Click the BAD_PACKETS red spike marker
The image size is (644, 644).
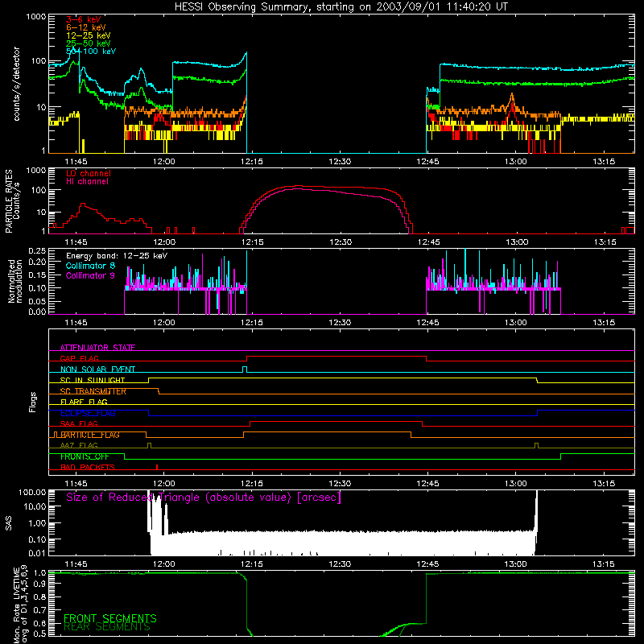click(157, 467)
